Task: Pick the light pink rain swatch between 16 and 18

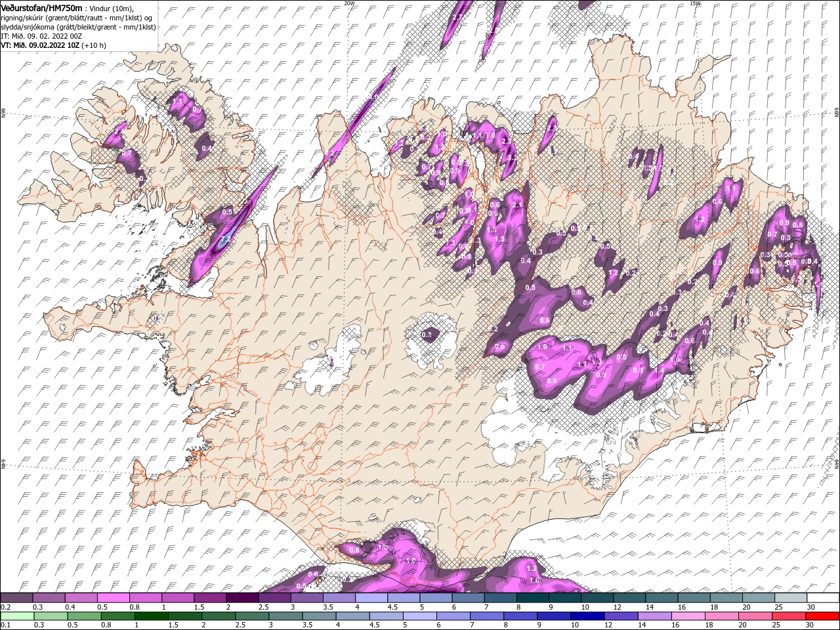Action: pyautogui.click(x=688, y=616)
